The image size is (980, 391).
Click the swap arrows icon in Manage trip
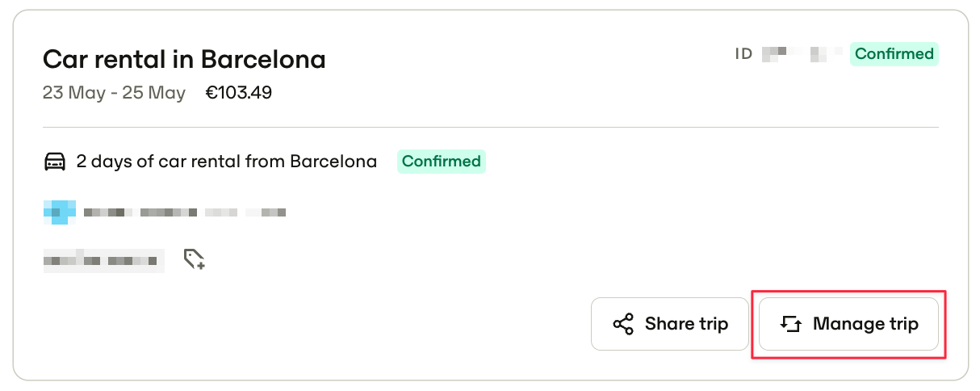point(790,325)
